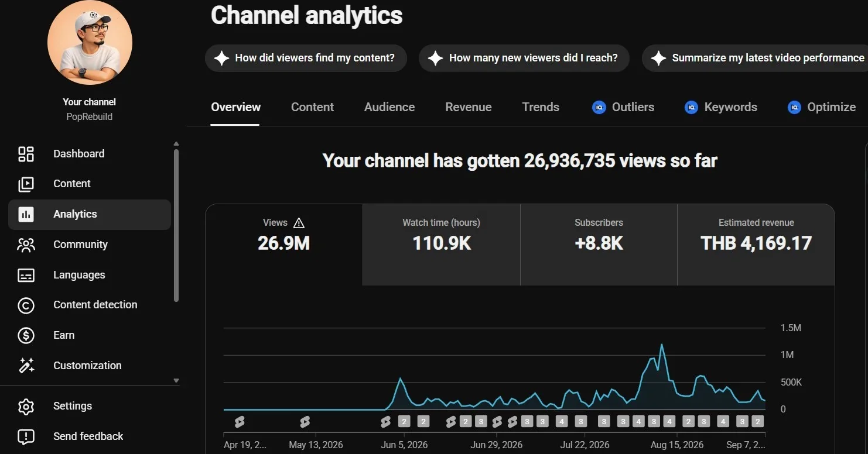Click the IQ badge icon beside Optimize
The height and width of the screenshot is (454, 868).
coord(794,108)
